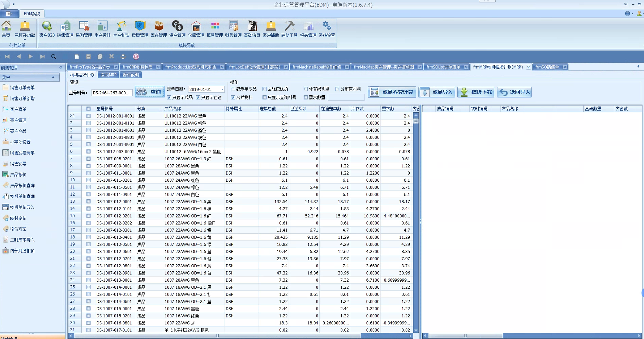Click the 返回导入 button

[514, 92]
